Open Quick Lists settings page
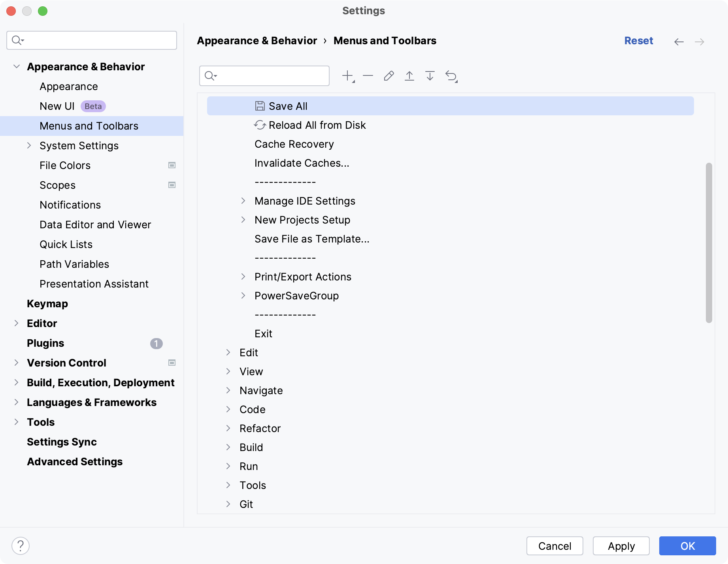 (66, 244)
